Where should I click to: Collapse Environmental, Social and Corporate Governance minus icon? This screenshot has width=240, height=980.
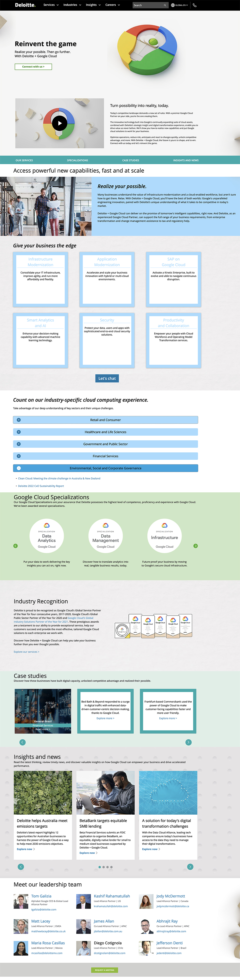(19, 468)
